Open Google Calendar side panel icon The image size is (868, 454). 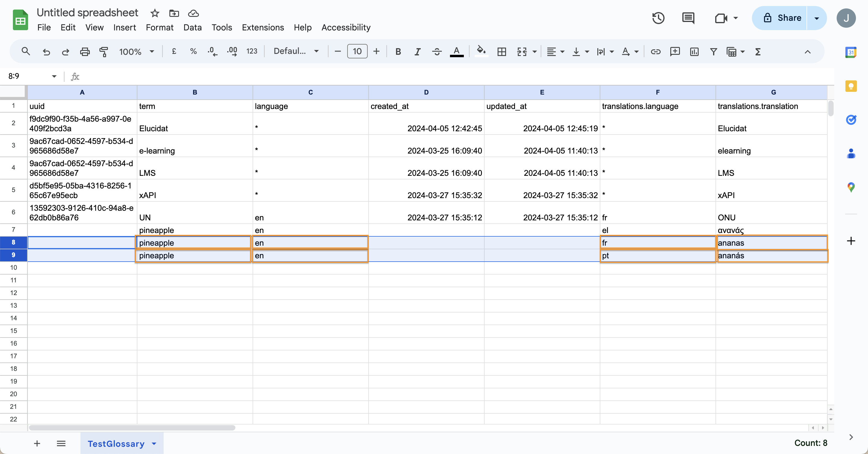pyautogui.click(x=851, y=52)
